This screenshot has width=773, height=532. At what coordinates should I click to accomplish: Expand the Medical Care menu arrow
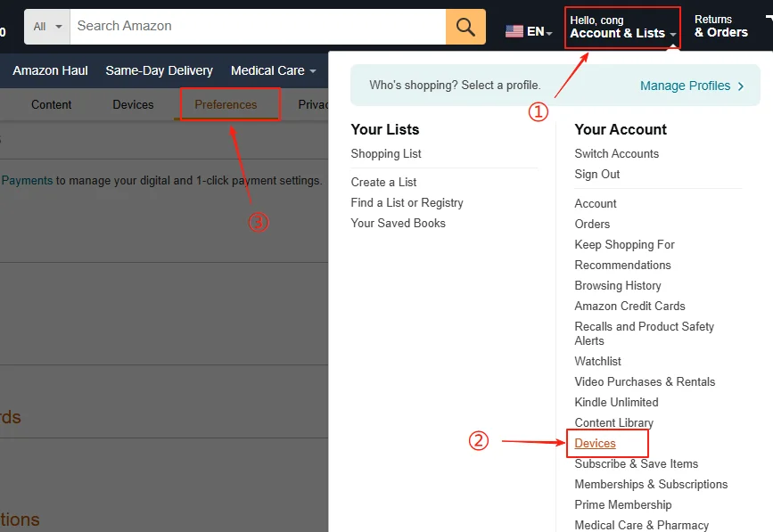click(313, 71)
